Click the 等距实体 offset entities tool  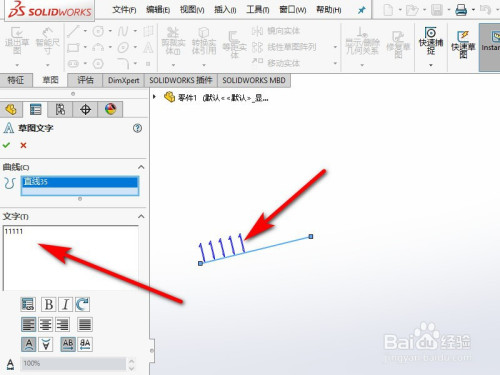(234, 45)
